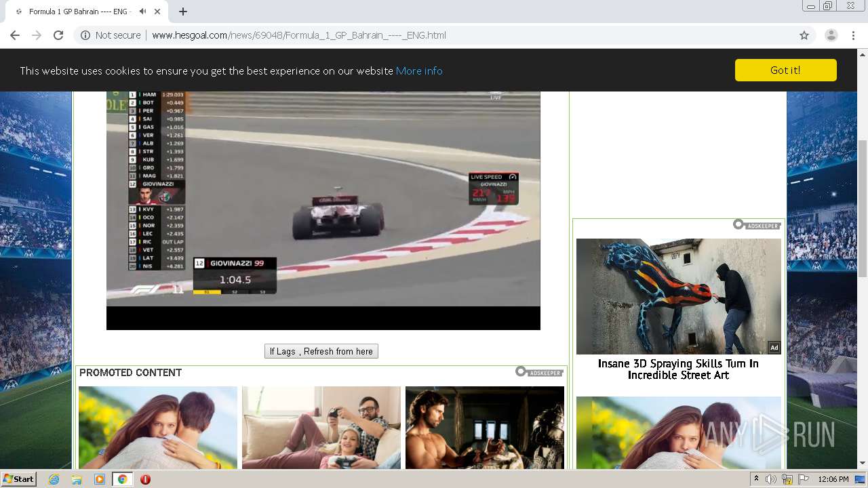The image size is (868, 488).
Task: Close the Formula 1 GP Bahrain tab
Action: 158,12
